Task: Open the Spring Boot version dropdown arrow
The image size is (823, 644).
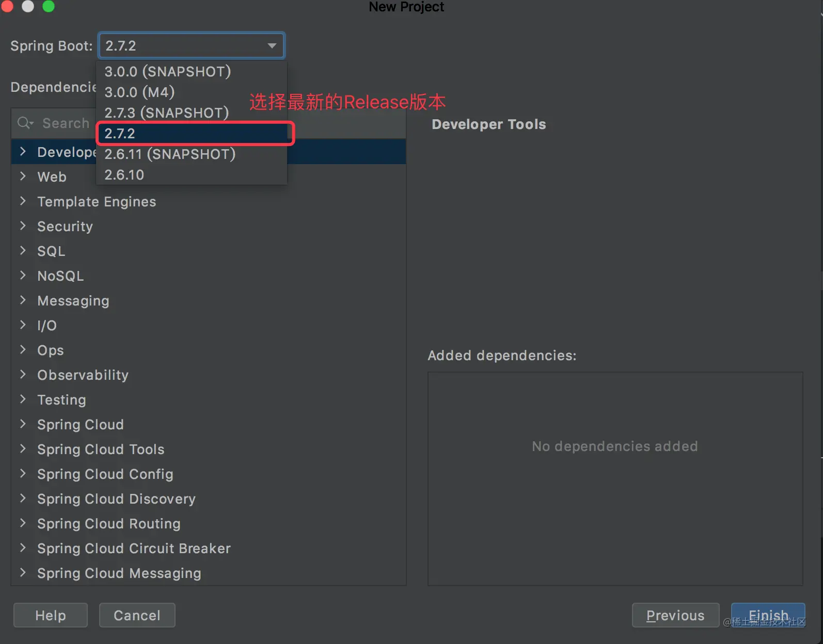Action: [x=272, y=46]
